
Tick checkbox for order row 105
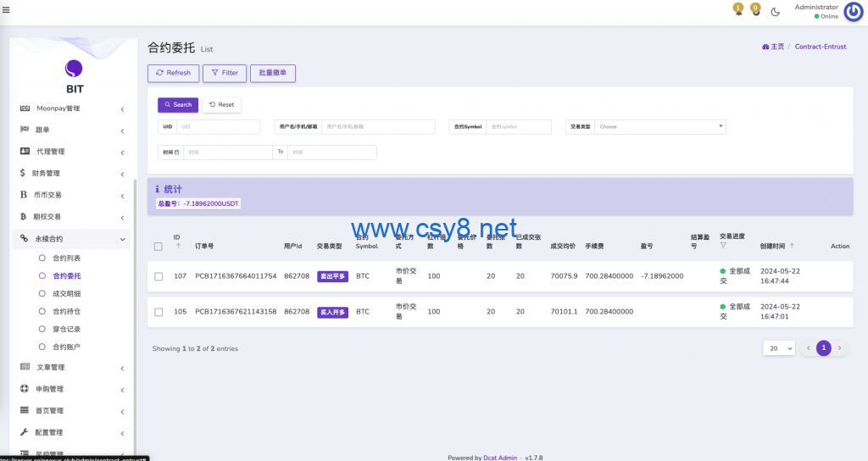(159, 312)
